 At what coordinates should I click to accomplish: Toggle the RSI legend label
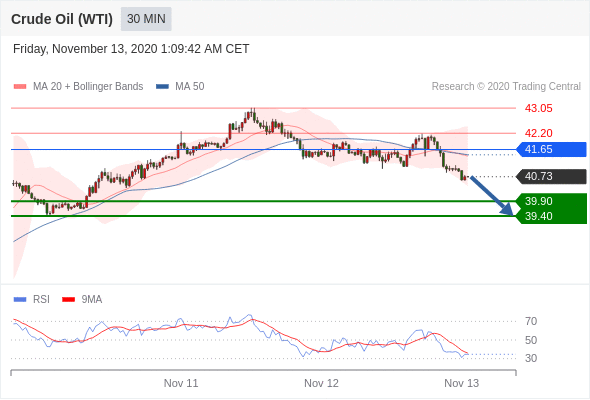tap(41, 300)
